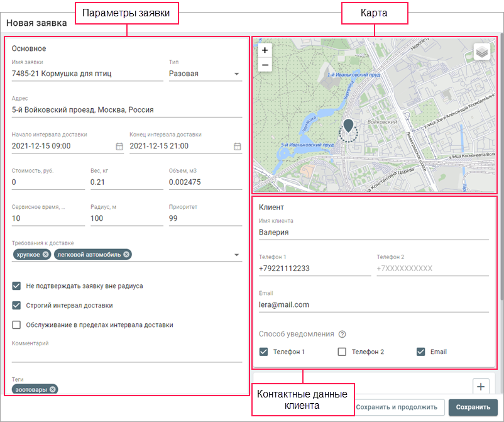Remove the 'легковой автомобиль' requirement chip
The width and height of the screenshot is (504, 422).
(126, 255)
